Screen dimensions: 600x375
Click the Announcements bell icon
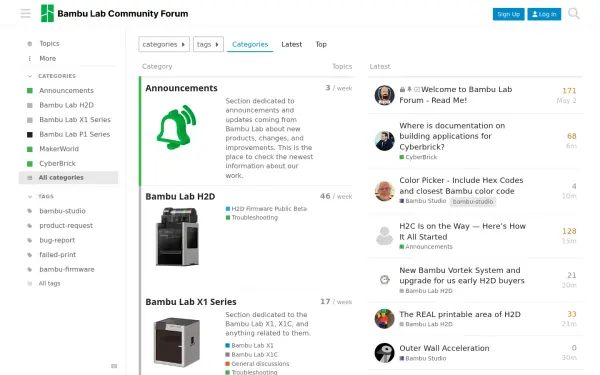pos(176,127)
